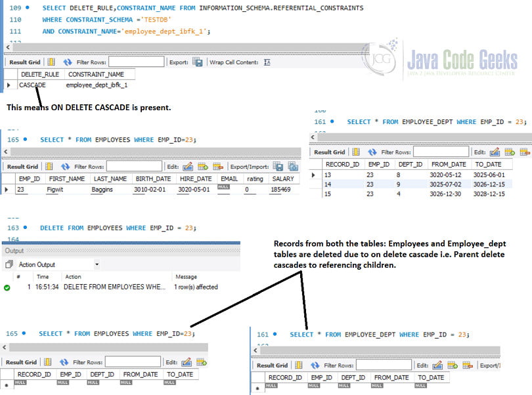Click the 16:51:34 time entry

pos(47,287)
